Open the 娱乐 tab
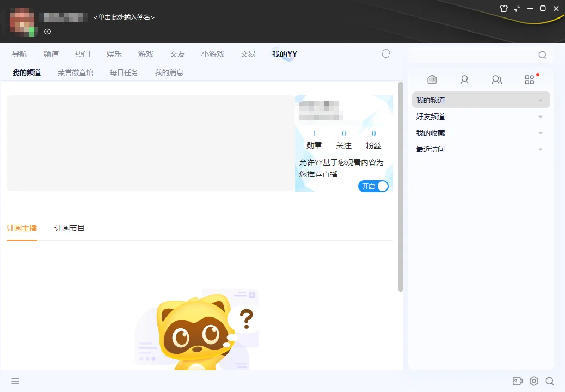 point(114,54)
